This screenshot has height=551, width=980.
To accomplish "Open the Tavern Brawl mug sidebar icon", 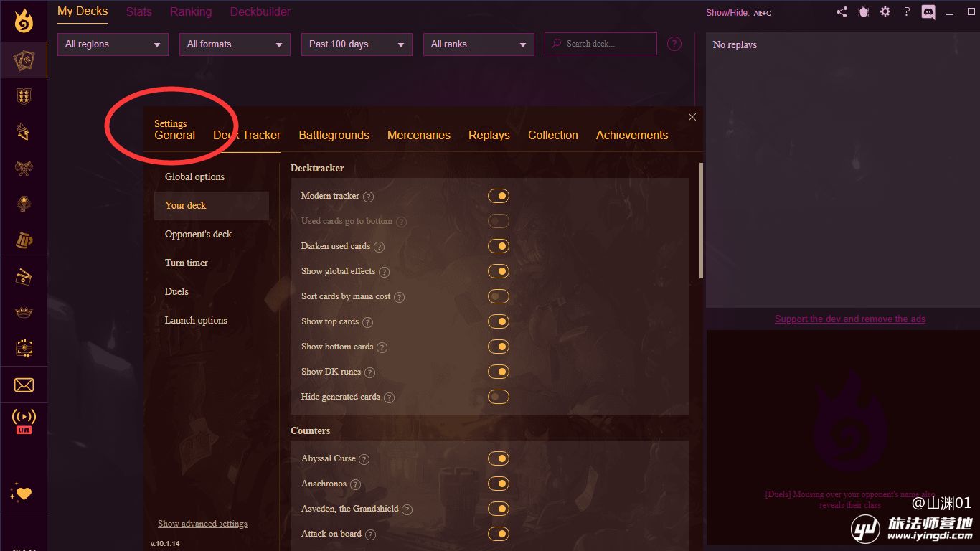I will [x=24, y=240].
